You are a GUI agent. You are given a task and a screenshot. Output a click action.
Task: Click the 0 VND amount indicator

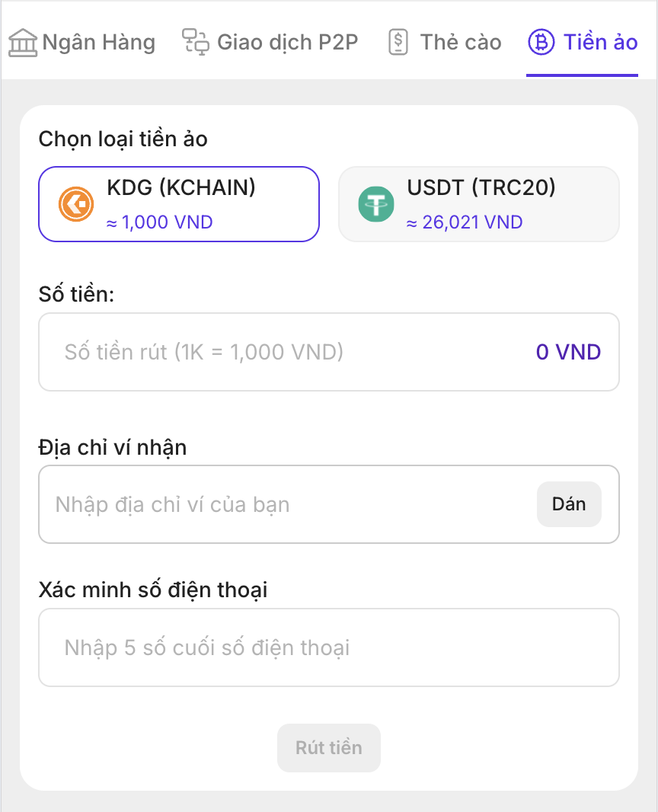tap(568, 352)
